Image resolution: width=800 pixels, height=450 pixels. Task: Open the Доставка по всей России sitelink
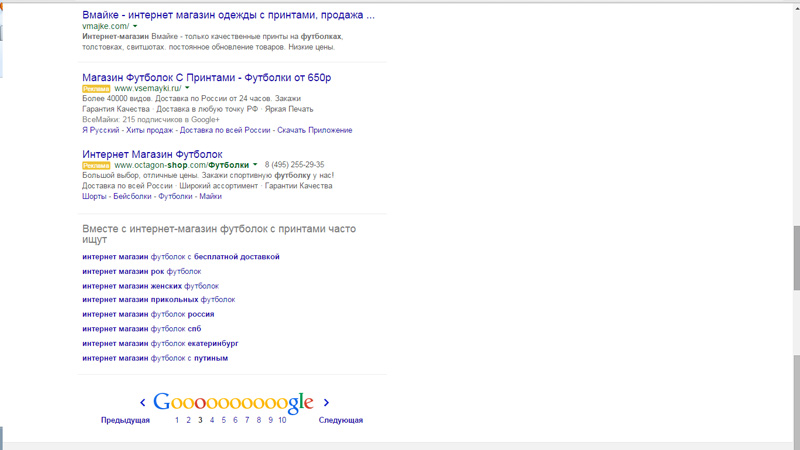tap(225, 130)
